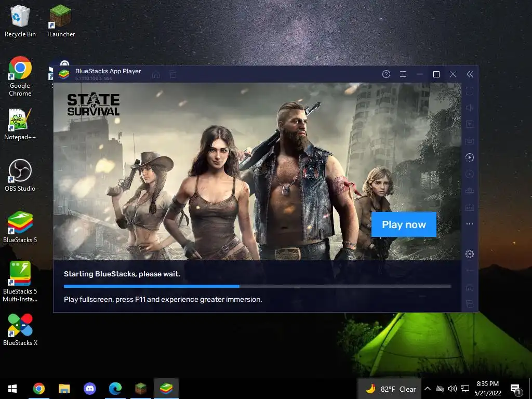Open keyboard game controls sidebar icon
Image resolution: width=532 pixels, height=399 pixels.
pos(470,141)
